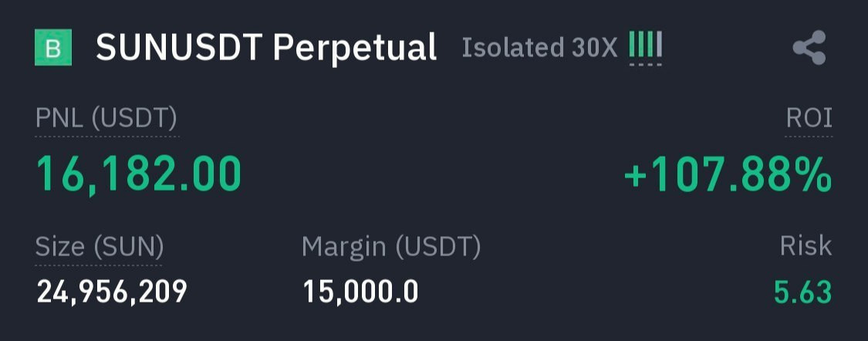Click the PNL (USDT) label
The width and height of the screenshot is (868, 341).
(106, 119)
